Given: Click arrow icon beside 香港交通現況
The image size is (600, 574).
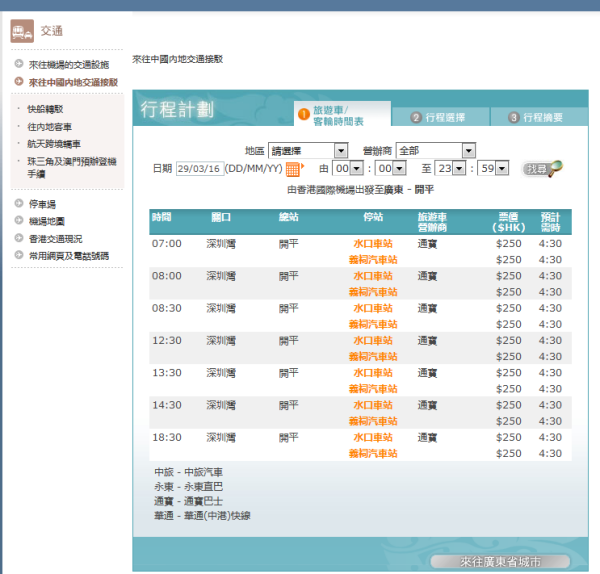Looking at the screenshot, I should [x=19, y=238].
